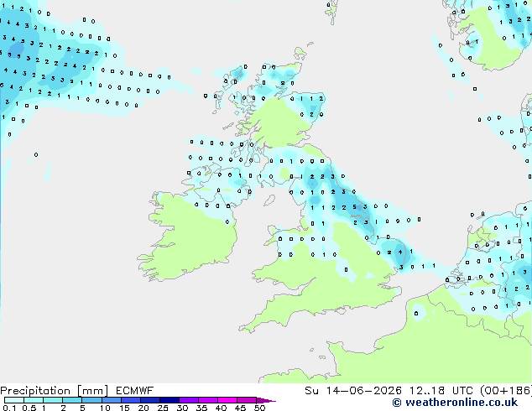
Task: Click the above-50 mm legend arrow tip
Action: 266,400
